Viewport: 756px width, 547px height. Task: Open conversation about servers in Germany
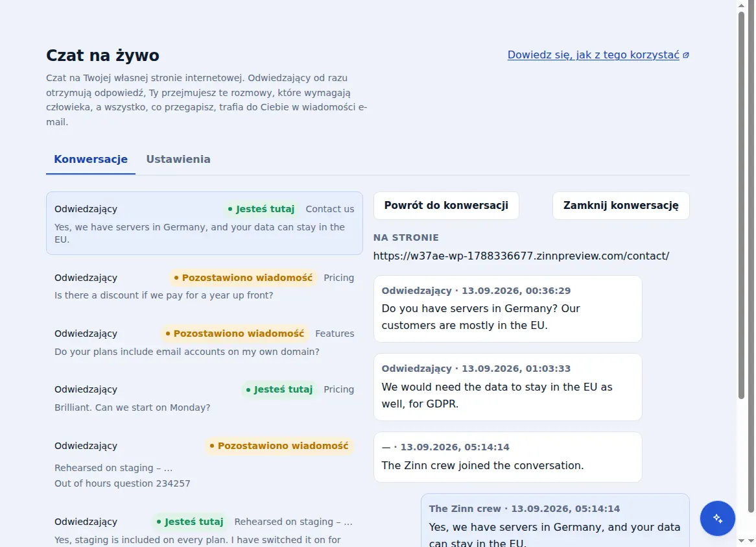coord(204,223)
